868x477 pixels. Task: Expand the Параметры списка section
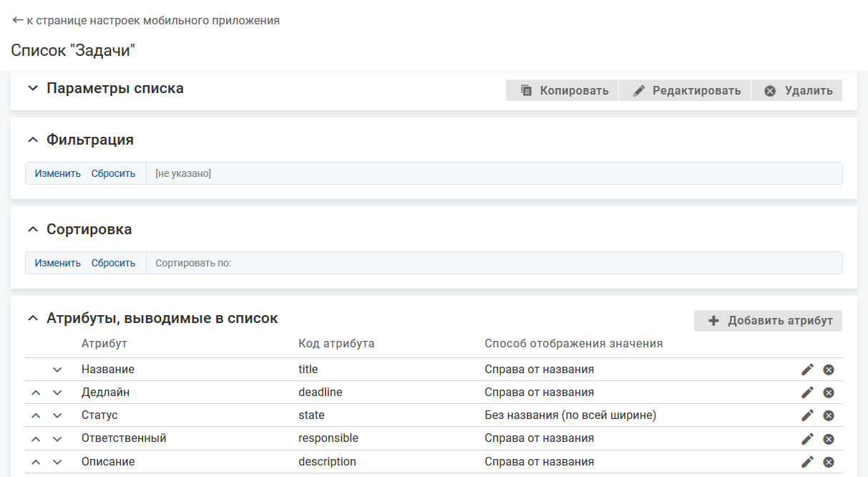tap(32, 89)
